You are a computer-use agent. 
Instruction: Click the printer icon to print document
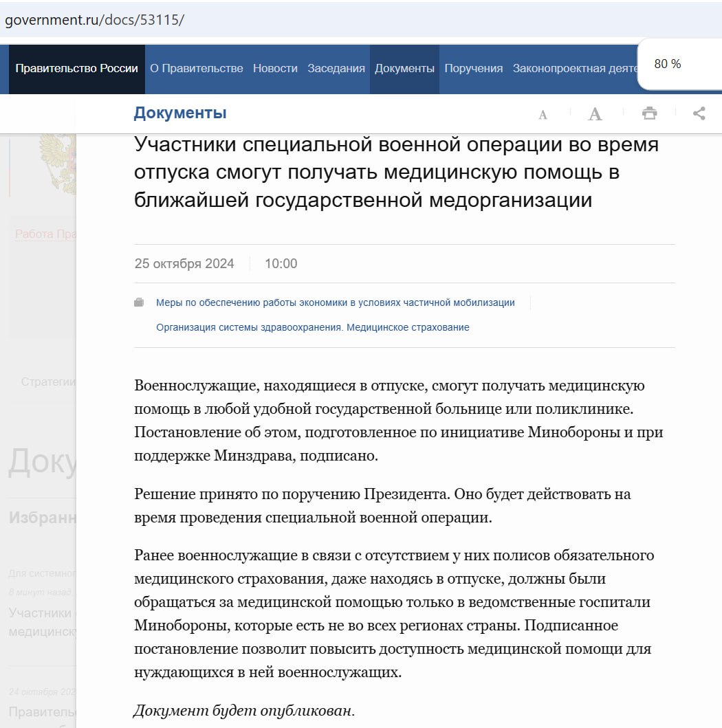coord(649,114)
